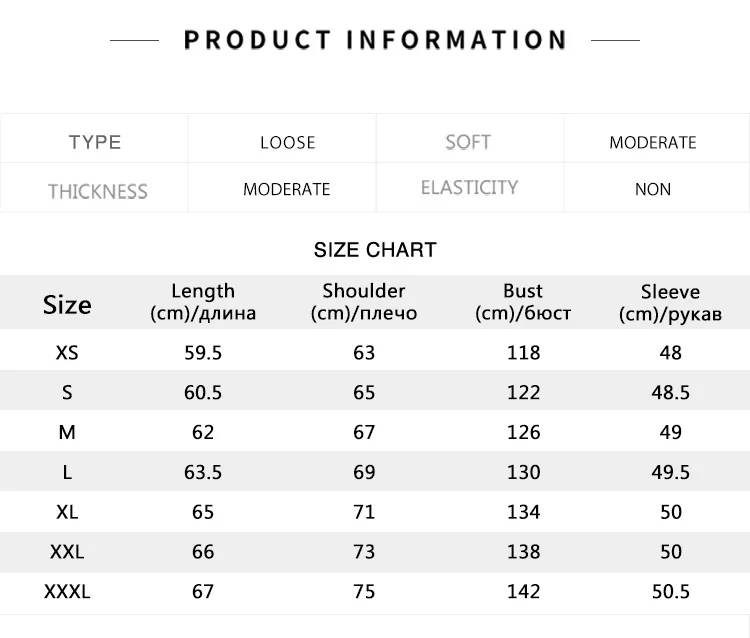Click the M size row label
Screen dimensions: 750x638
click(67, 432)
